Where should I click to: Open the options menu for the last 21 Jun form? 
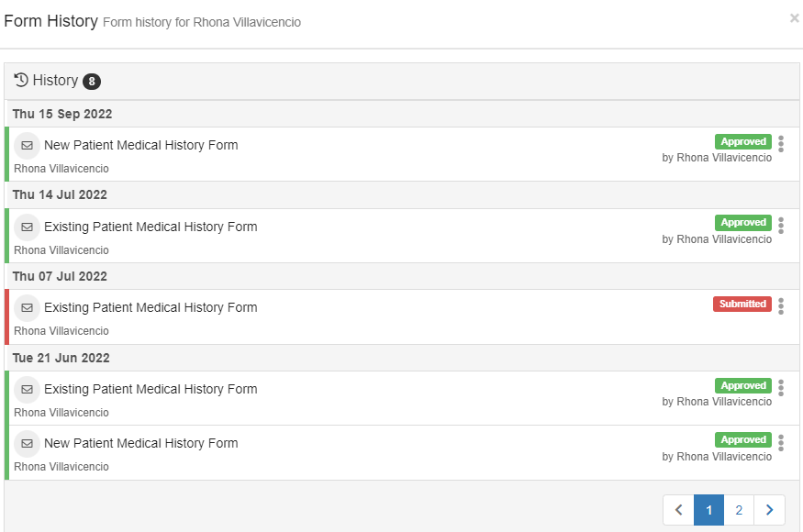[781, 443]
